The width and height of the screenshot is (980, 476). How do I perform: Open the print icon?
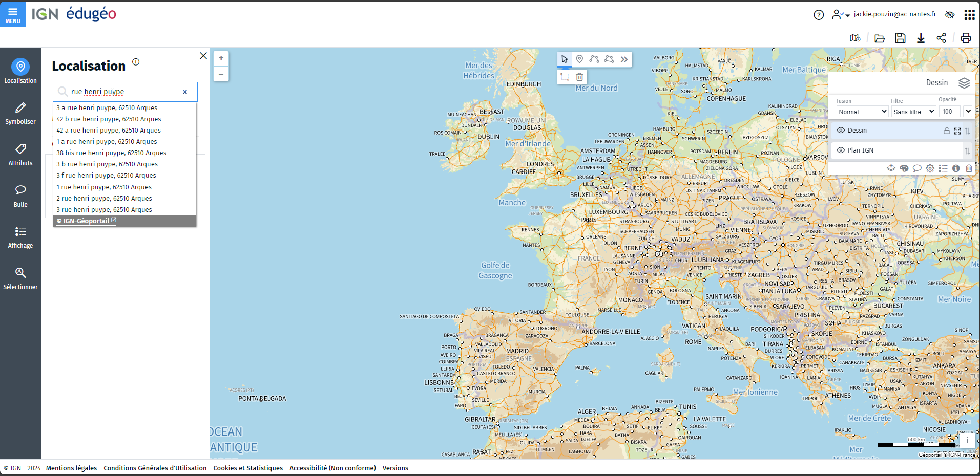pos(965,37)
